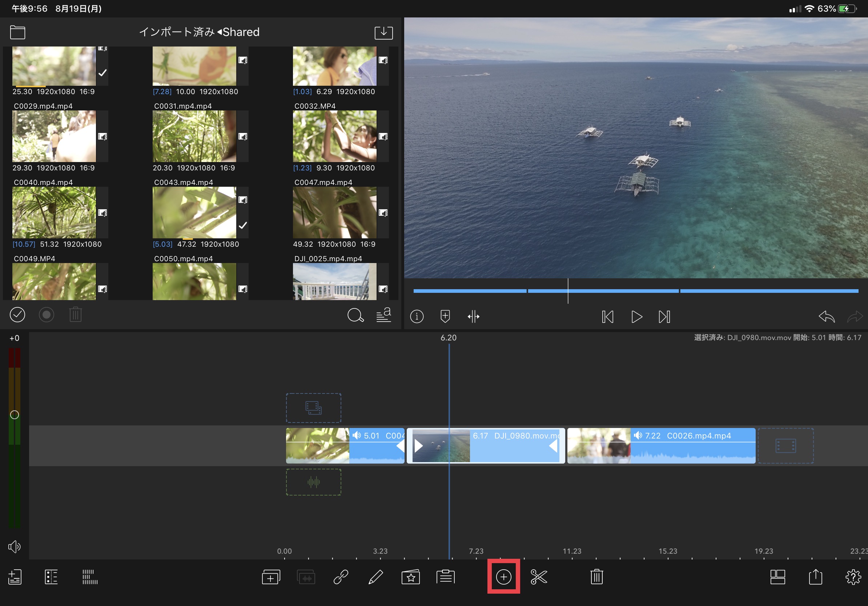This screenshot has height=606, width=868.
Task: Open the library folder navigation icon
Action: click(18, 32)
